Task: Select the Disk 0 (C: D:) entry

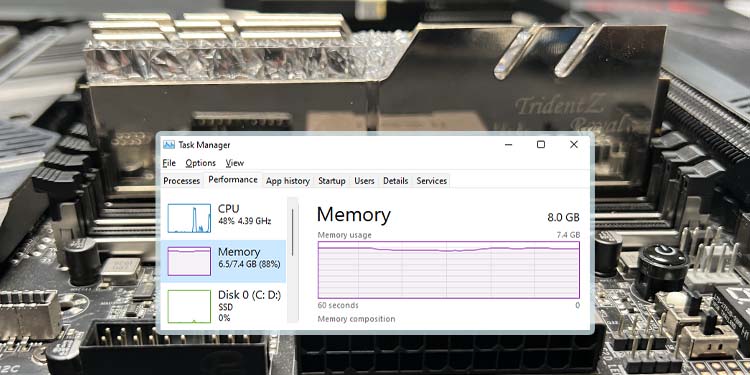Action: [x=223, y=306]
